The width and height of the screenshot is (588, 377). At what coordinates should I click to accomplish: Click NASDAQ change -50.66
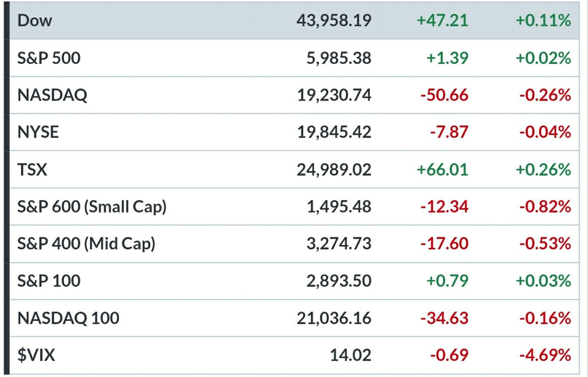pyautogui.click(x=445, y=95)
